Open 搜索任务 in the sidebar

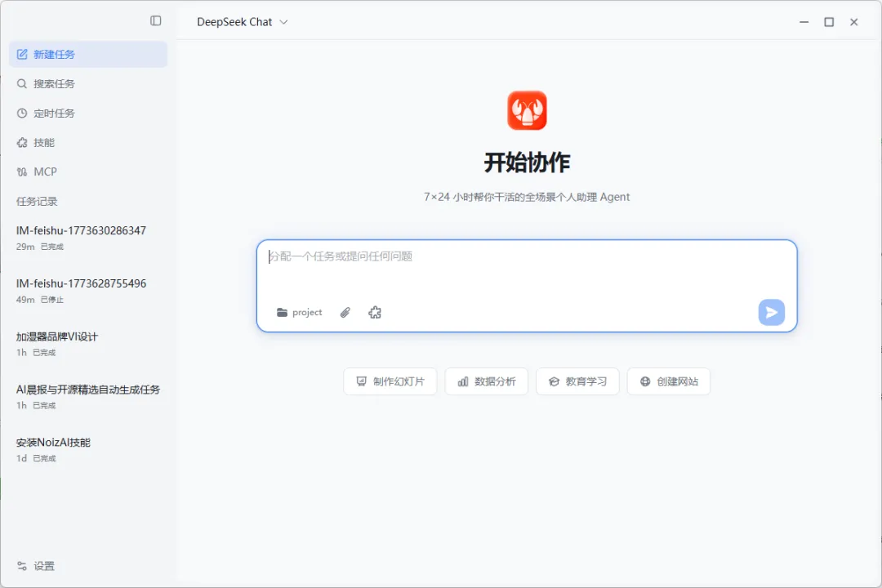pyautogui.click(x=88, y=84)
